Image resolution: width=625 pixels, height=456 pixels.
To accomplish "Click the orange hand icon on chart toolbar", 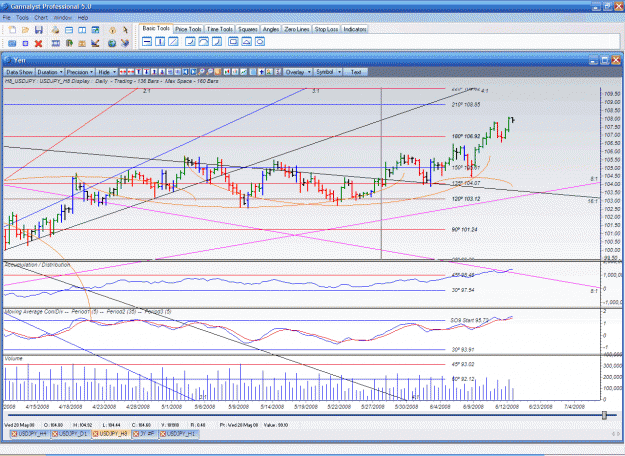I will 218,72.
